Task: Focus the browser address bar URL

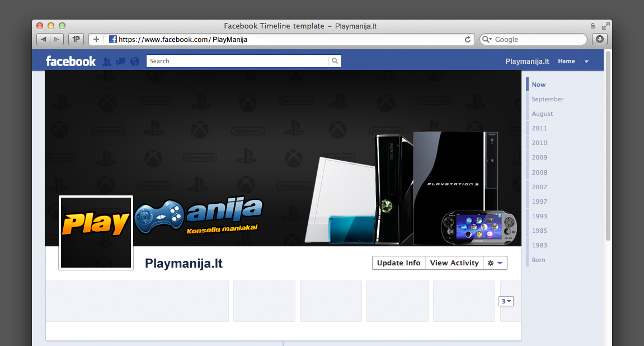Action: 283,39
